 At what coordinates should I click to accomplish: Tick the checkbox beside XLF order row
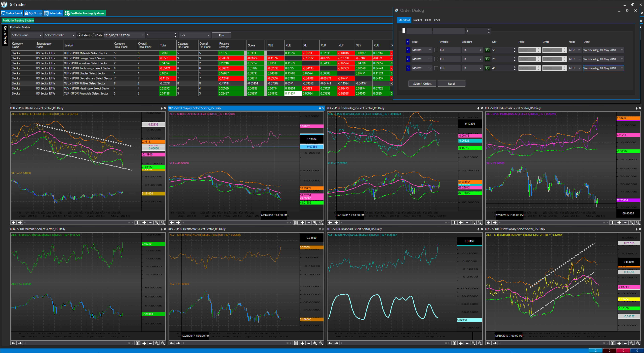(x=436, y=59)
